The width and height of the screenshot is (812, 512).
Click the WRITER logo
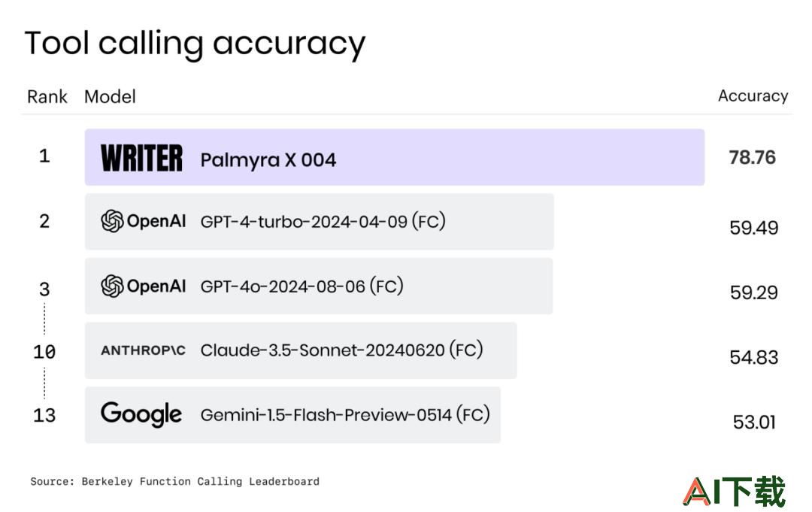click(x=141, y=158)
